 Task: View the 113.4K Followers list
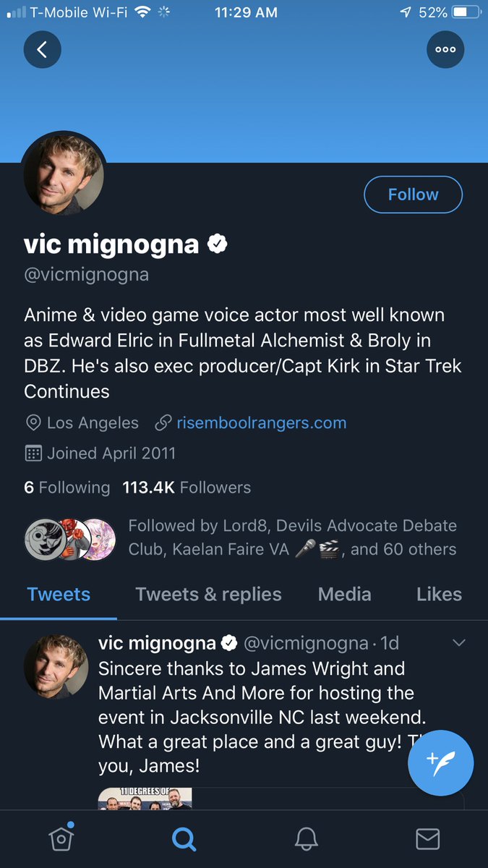[187, 488]
